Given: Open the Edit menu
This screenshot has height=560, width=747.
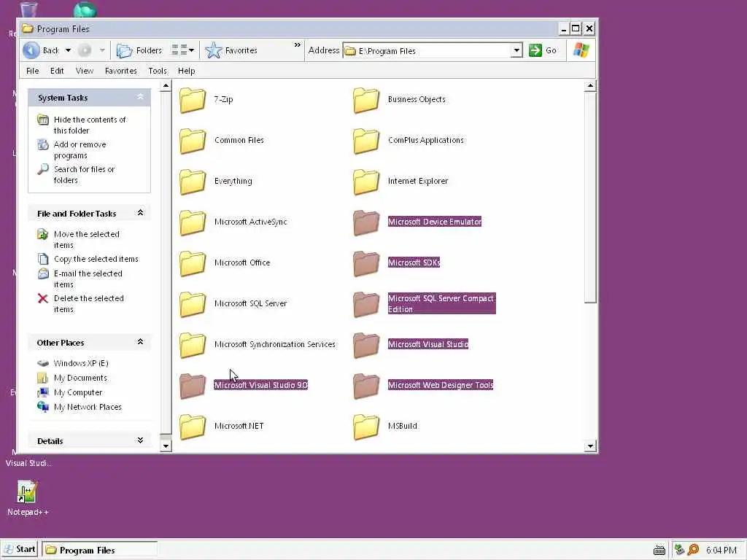Looking at the screenshot, I should (x=57, y=71).
